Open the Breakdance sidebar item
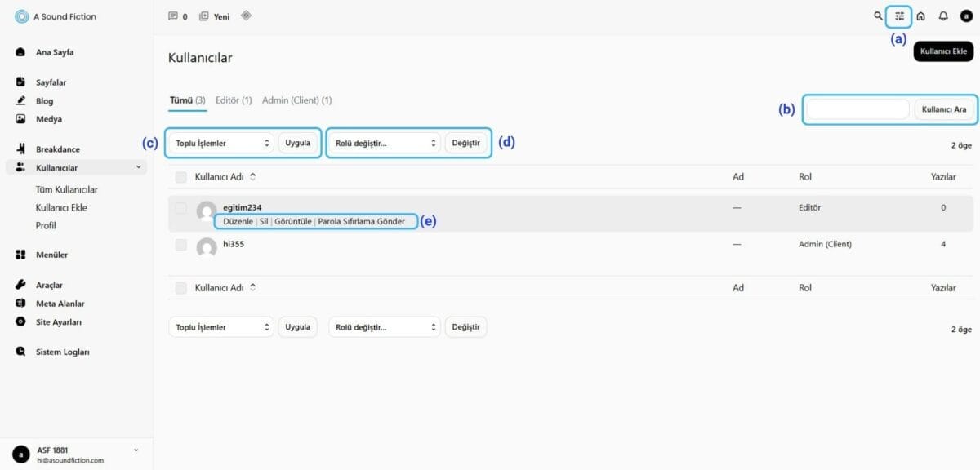This screenshot has height=470, width=980. pos(58,149)
